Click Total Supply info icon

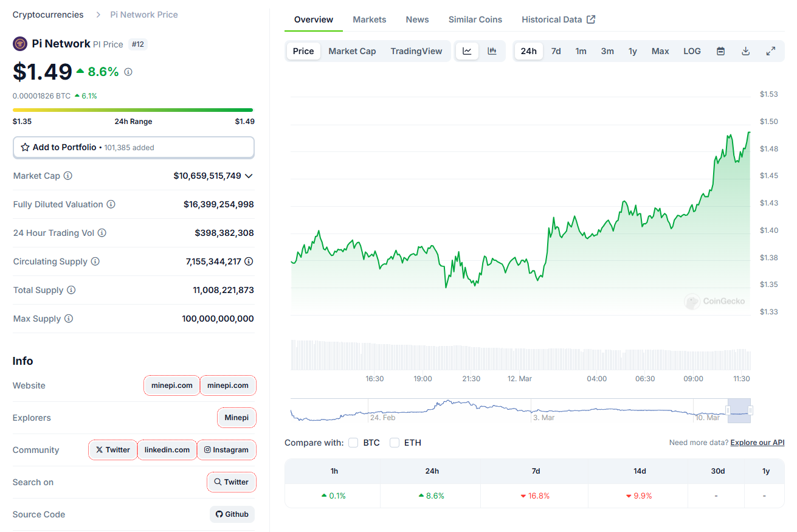coord(71,290)
